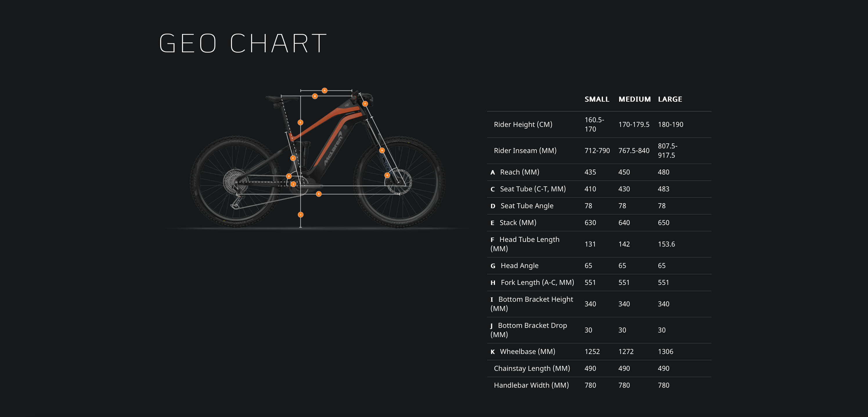Click the orange D seat angle marker
The width and height of the screenshot is (868, 417).
pyautogui.click(x=289, y=176)
